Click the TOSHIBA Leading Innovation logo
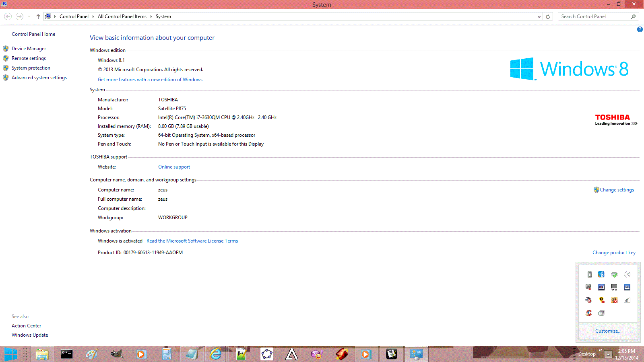644x362 pixels. coord(616,120)
